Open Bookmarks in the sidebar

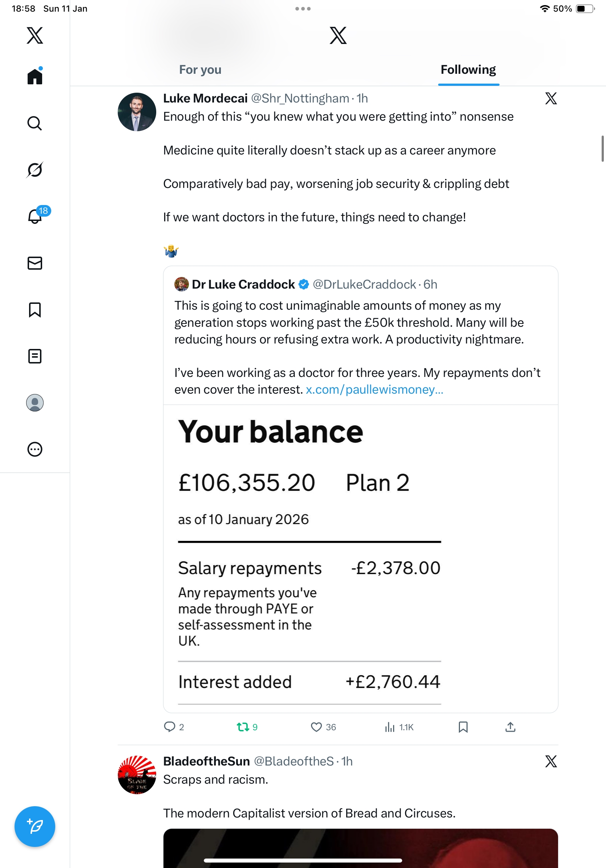pyautogui.click(x=35, y=310)
